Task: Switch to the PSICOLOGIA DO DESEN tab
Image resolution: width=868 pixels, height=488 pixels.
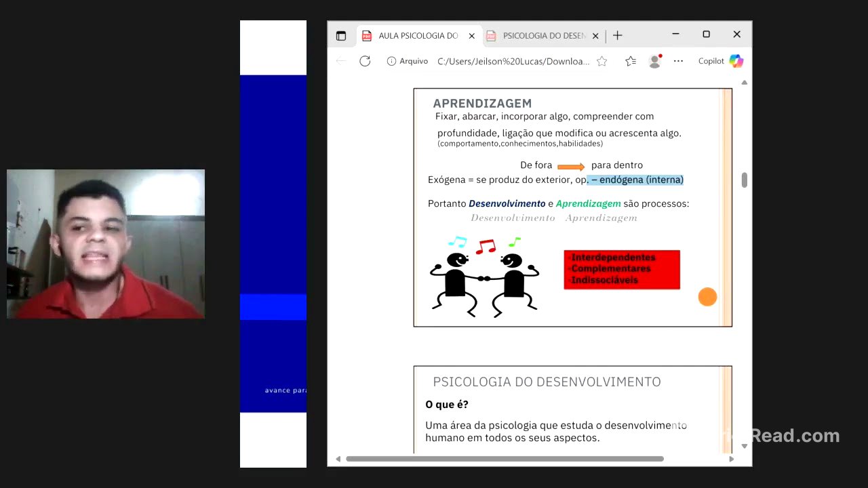Action: click(542, 35)
